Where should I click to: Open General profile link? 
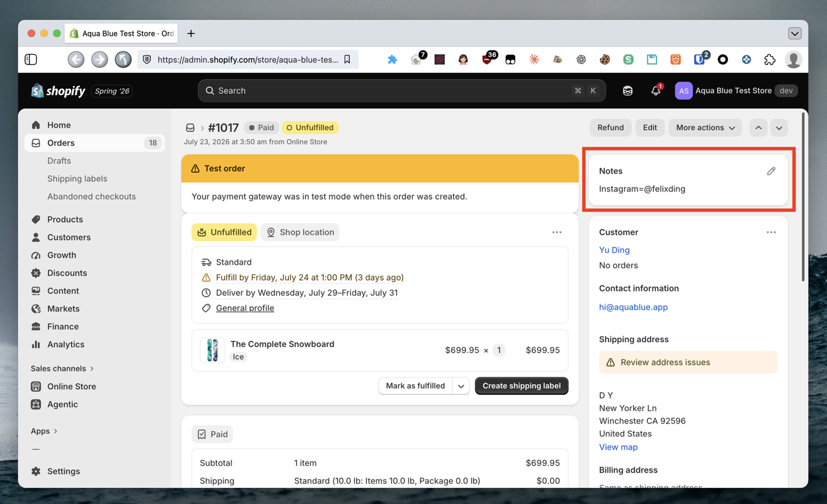(x=245, y=308)
